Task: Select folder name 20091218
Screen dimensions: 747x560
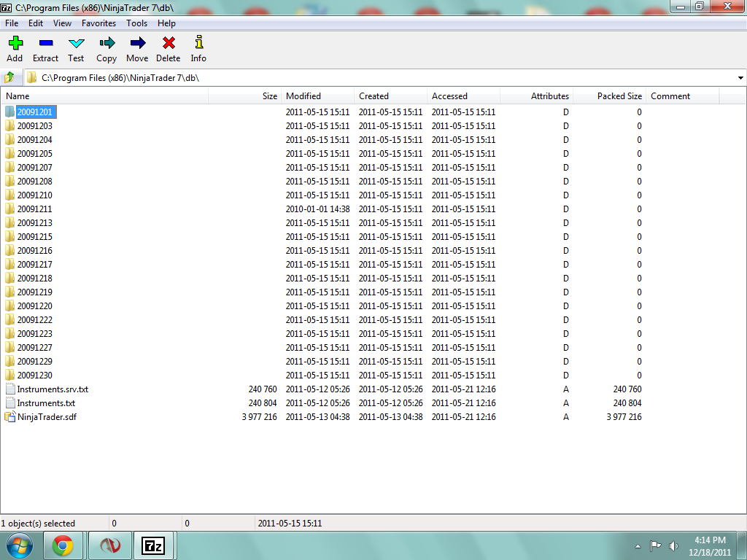Action: [x=35, y=278]
